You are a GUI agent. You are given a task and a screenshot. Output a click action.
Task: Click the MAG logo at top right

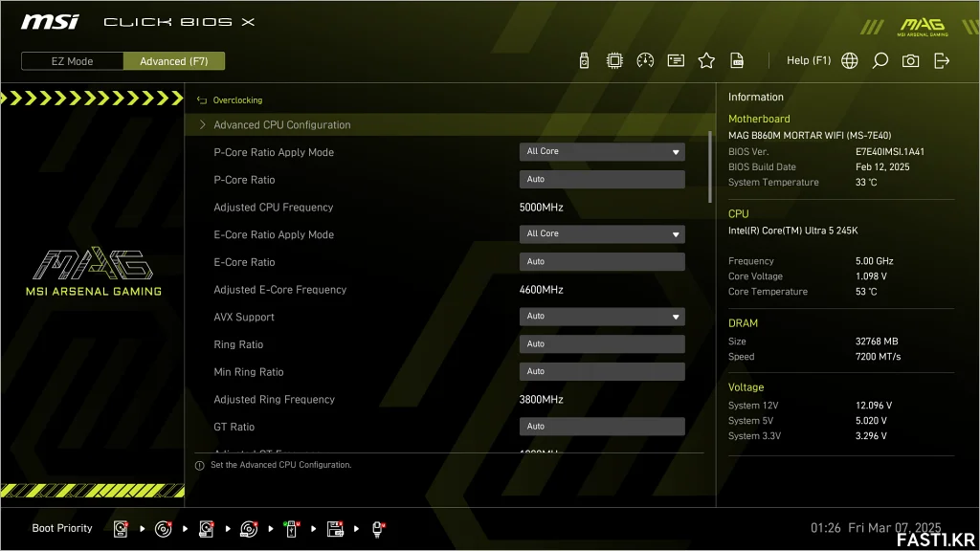(x=923, y=26)
